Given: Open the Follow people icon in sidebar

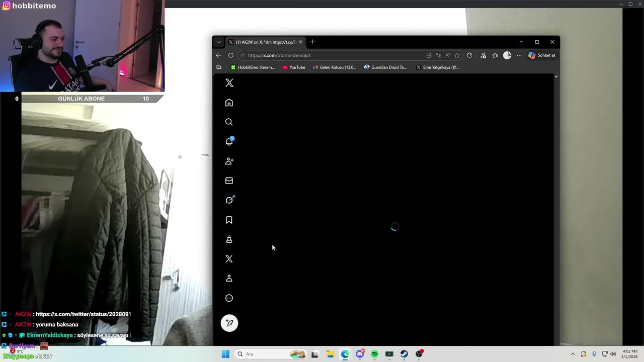Looking at the screenshot, I should coord(229,161).
